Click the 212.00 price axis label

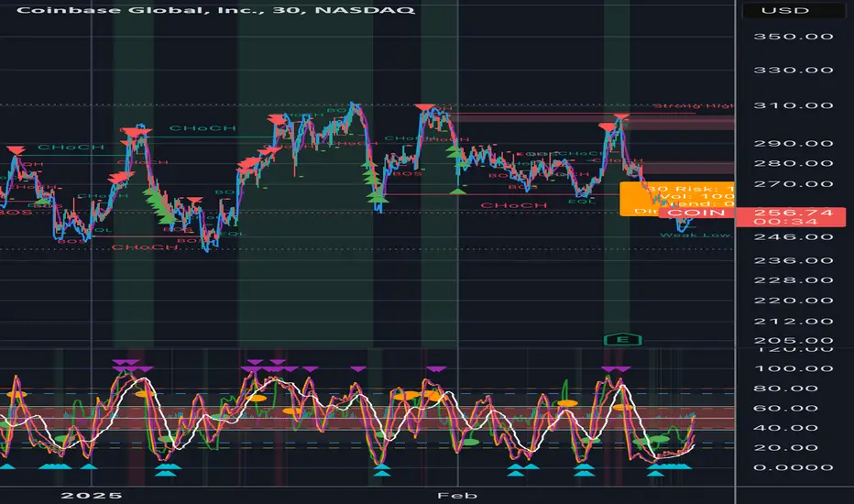coord(793,322)
